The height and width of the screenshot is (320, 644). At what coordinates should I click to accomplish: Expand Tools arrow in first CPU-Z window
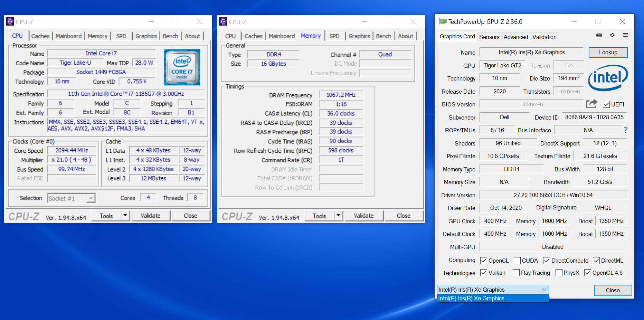125,216
